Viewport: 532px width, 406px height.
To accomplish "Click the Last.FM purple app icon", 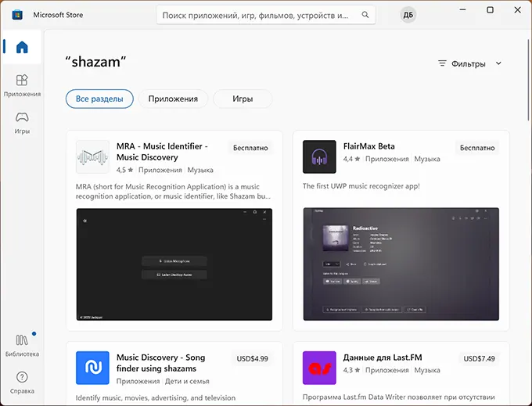I will [x=319, y=368].
